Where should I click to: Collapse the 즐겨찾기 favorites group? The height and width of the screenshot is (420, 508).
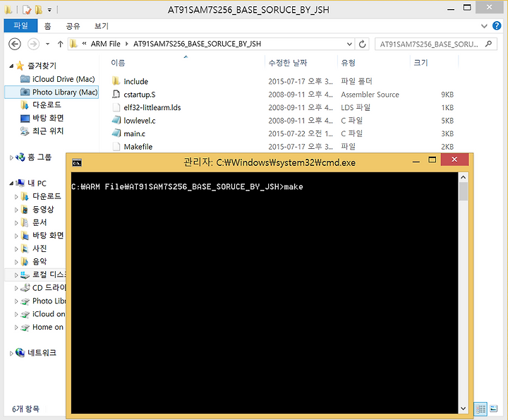pyautogui.click(x=11, y=66)
